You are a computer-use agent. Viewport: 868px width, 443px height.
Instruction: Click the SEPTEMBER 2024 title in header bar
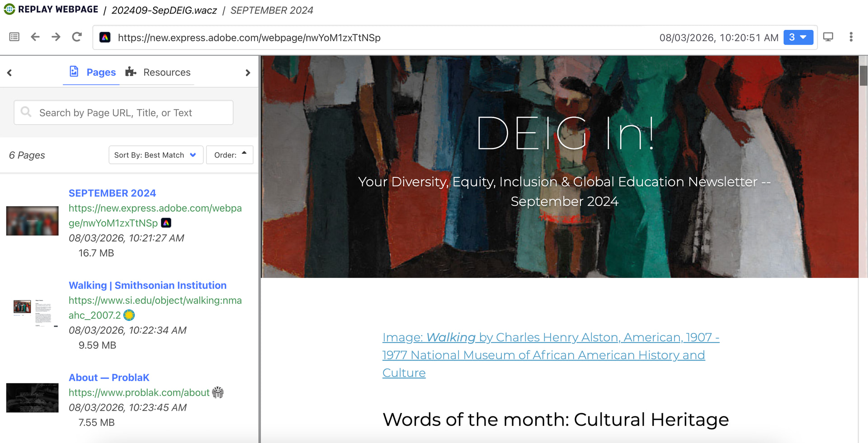[272, 10]
